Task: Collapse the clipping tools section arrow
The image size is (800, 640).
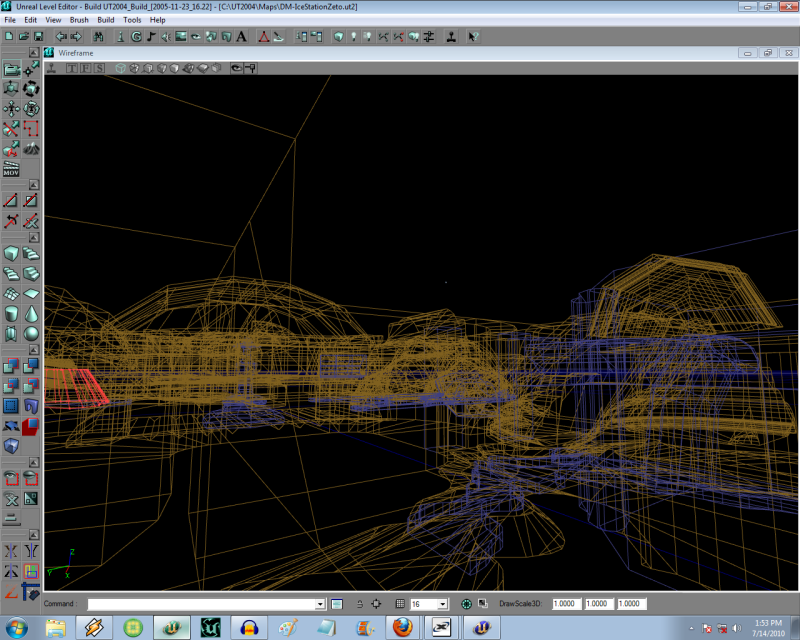Action: (x=34, y=185)
